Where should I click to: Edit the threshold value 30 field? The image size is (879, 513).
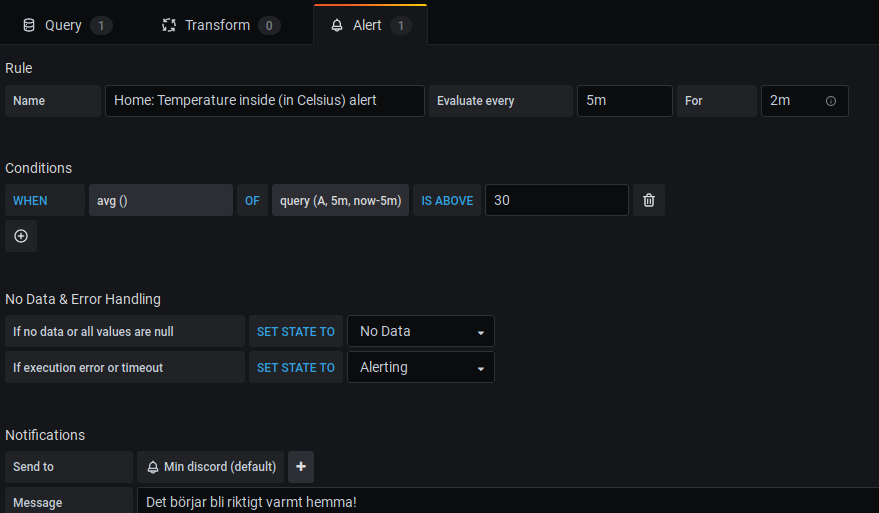pos(556,200)
